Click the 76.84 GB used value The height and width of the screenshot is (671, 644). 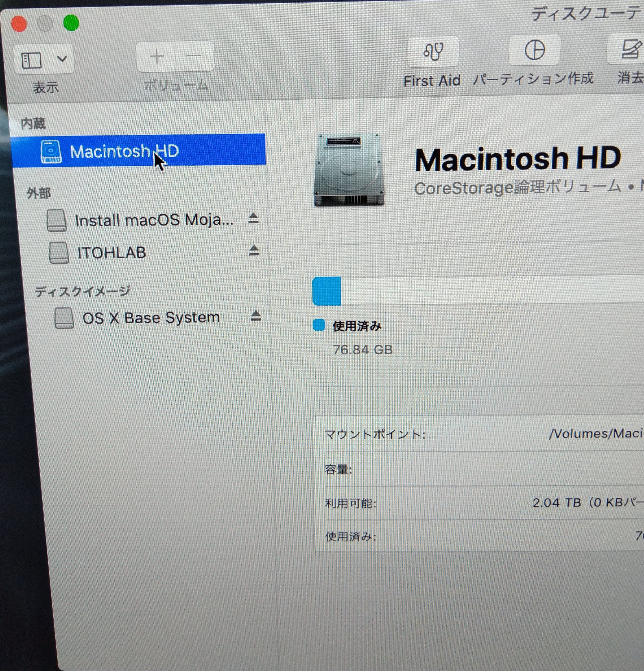(362, 350)
